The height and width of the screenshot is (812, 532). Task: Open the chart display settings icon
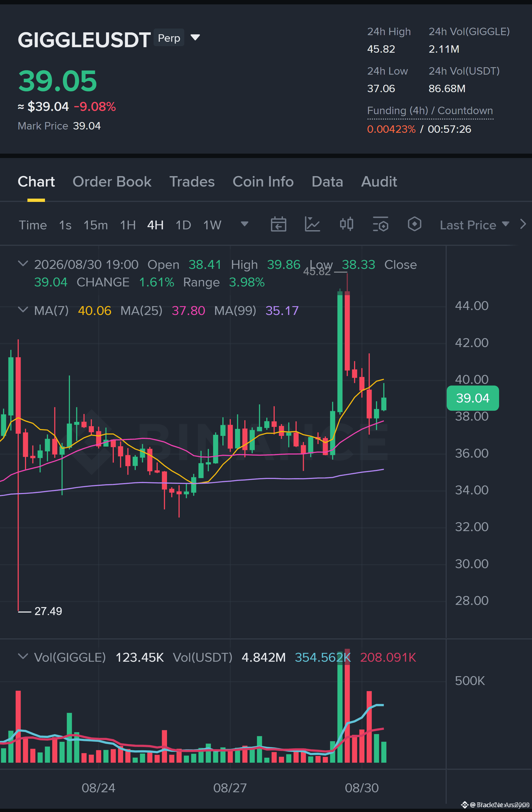coord(381,224)
